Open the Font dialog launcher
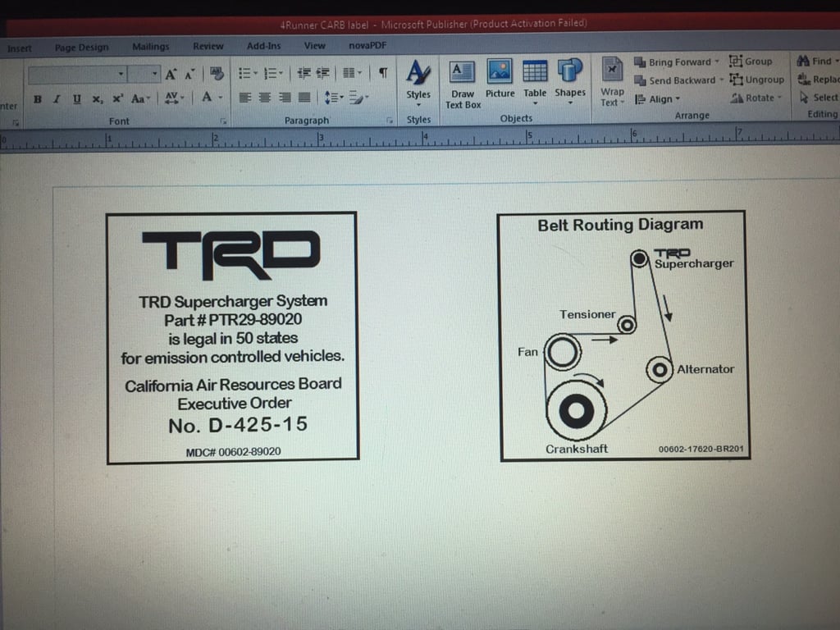Image resolution: width=840 pixels, height=630 pixels. point(223,121)
